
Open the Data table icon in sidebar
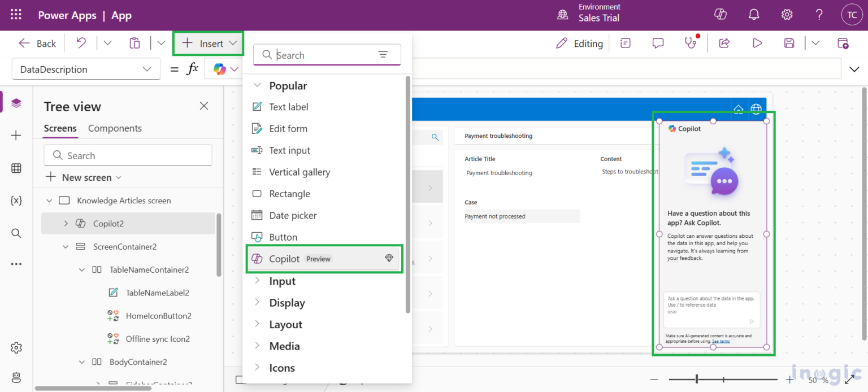pos(16,168)
